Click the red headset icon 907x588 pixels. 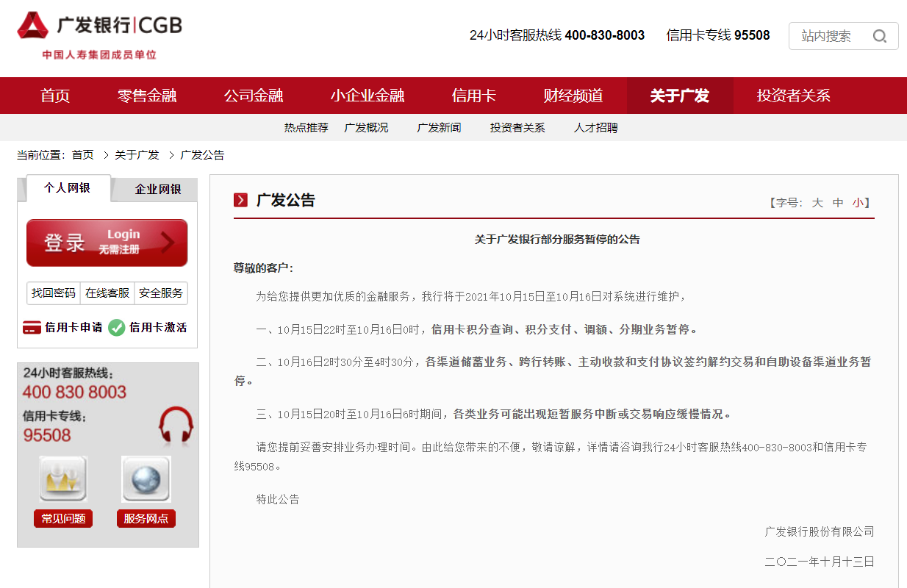tap(176, 426)
